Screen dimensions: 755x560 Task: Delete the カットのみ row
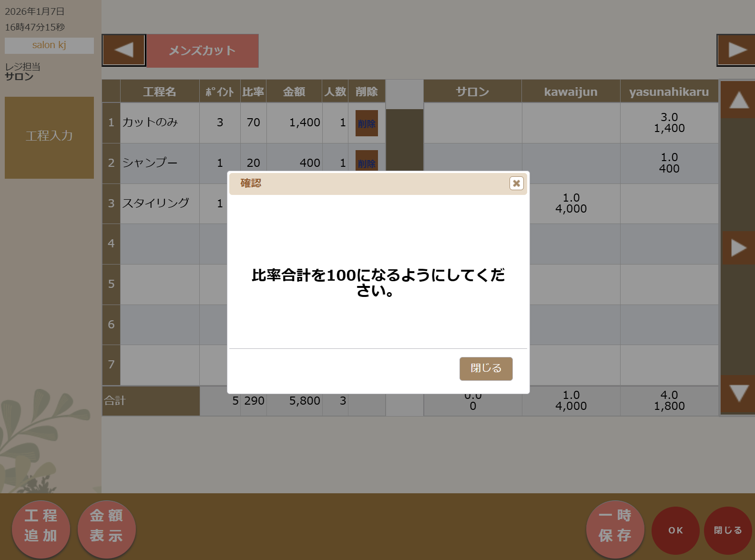[367, 123]
